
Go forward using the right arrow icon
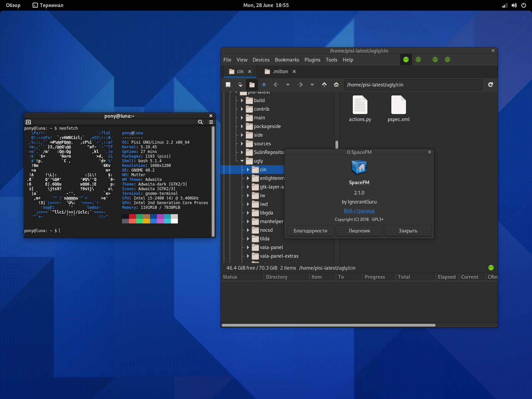point(300,85)
